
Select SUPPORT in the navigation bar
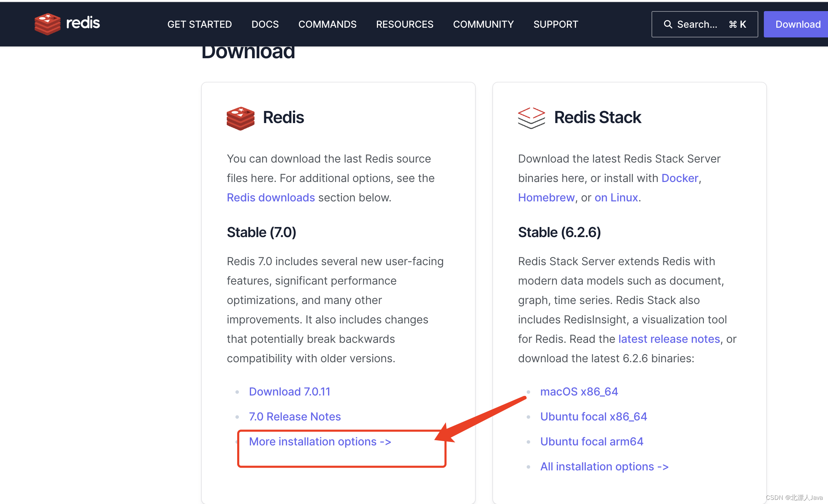(555, 24)
